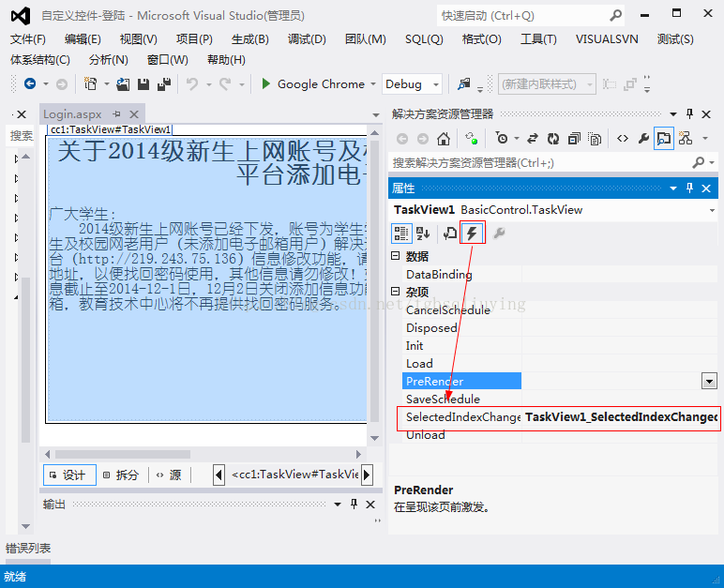Open the 文件(F) menu
Viewport: 724px width, 588px height.
point(28,39)
